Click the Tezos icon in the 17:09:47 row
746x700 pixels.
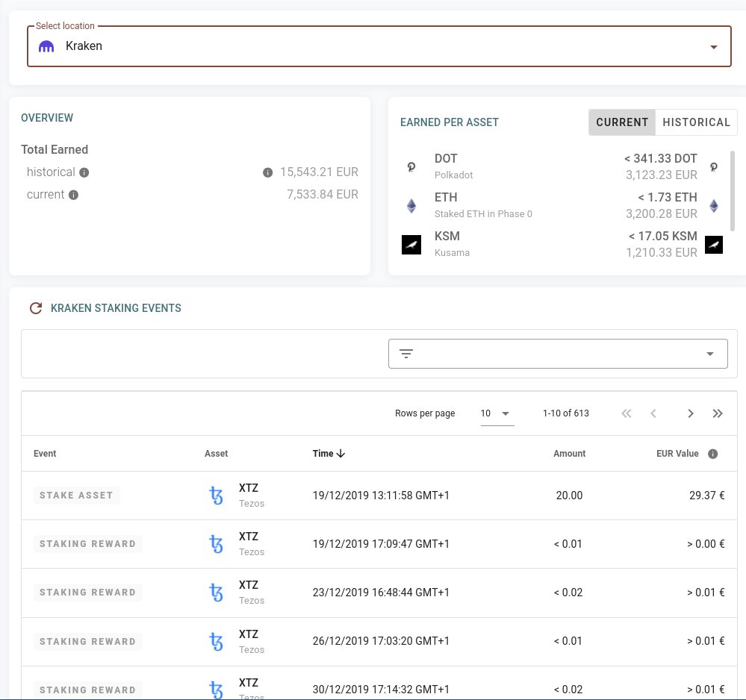point(216,544)
